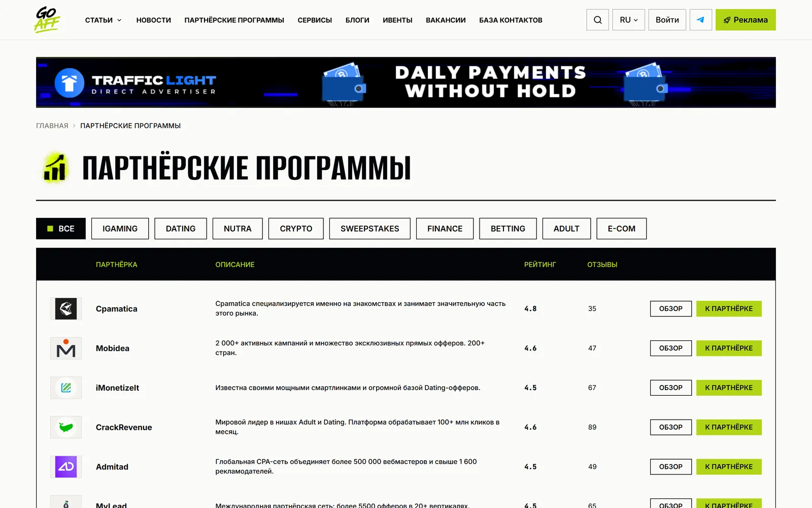Viewport: 812px width, 508px height.
Task: Open Новости menu item
Action: [x=154, y=20]
